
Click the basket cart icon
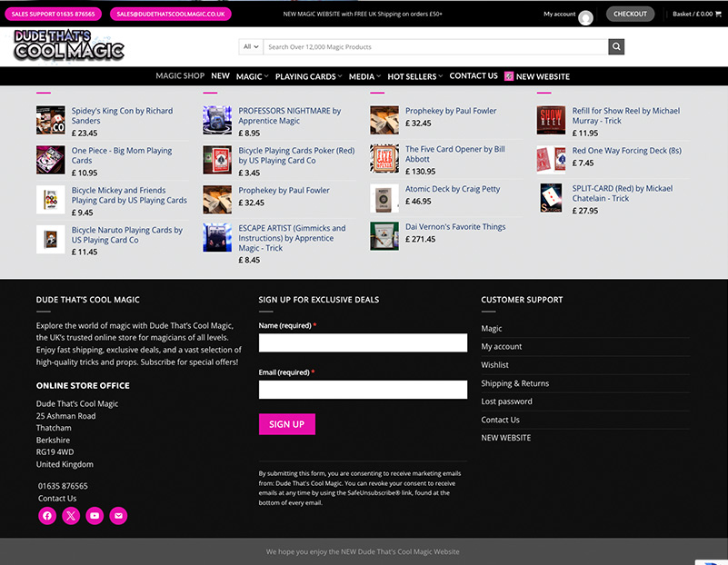718,14
